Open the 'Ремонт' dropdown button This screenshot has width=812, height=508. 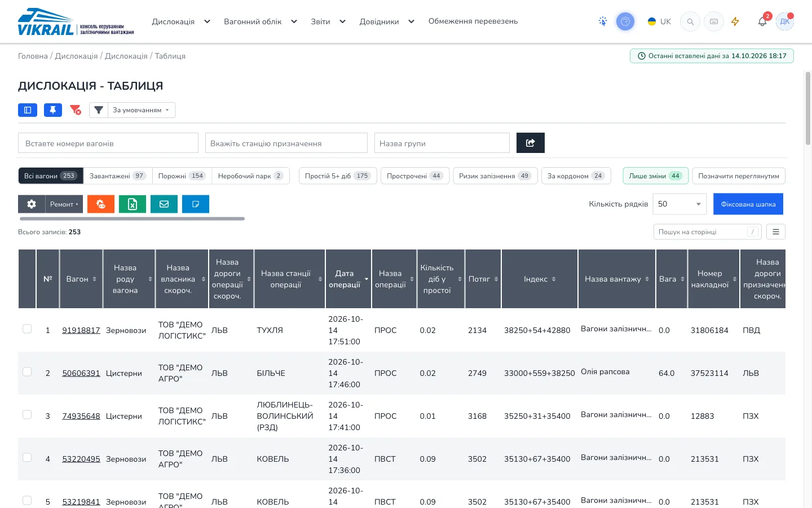pos(64,204)
